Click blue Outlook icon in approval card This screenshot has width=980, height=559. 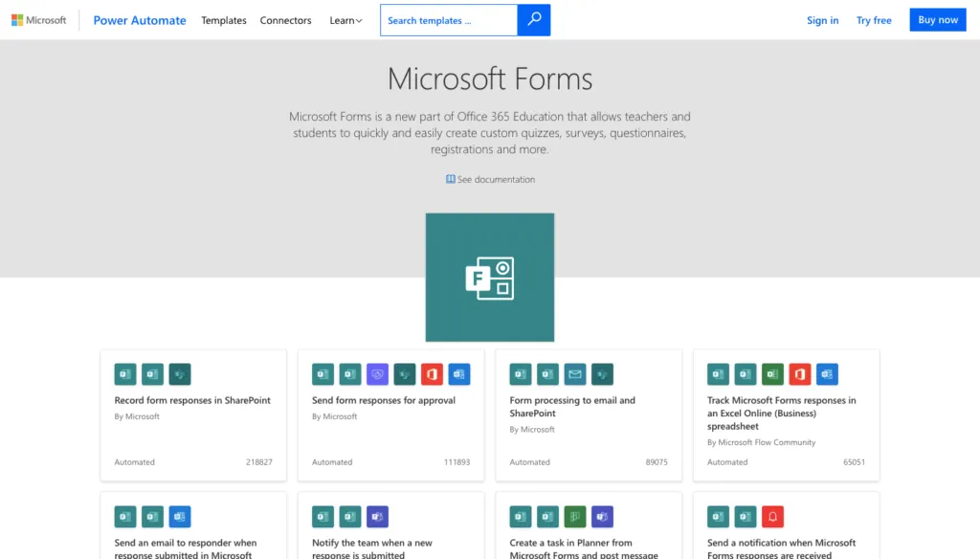coord(459,374)
